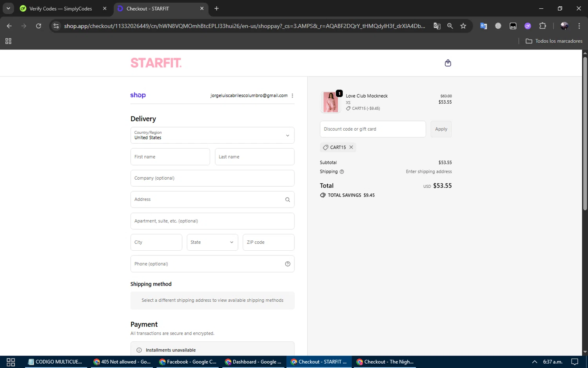588x368 pixels.
Task: Open the notification center icon
Action: (575, 362)
